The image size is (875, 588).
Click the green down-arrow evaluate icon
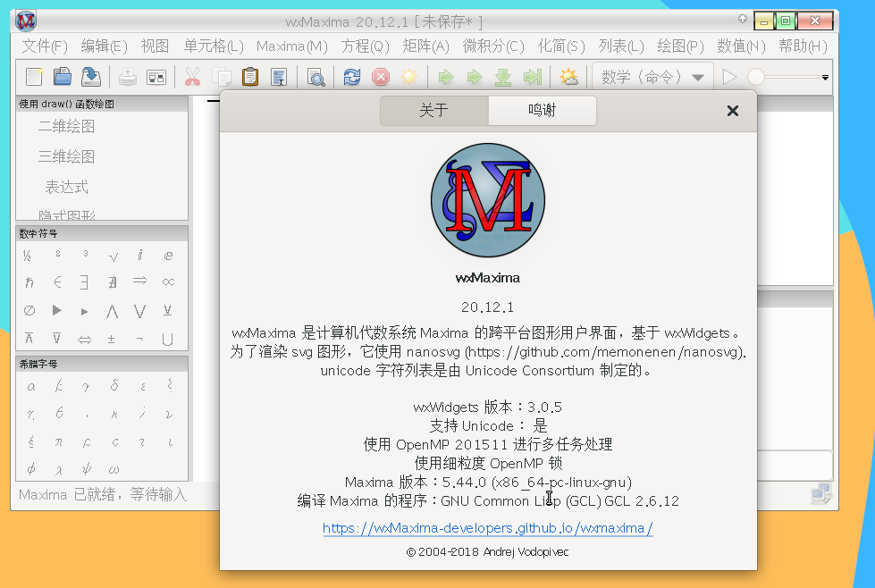pos(503,77)
